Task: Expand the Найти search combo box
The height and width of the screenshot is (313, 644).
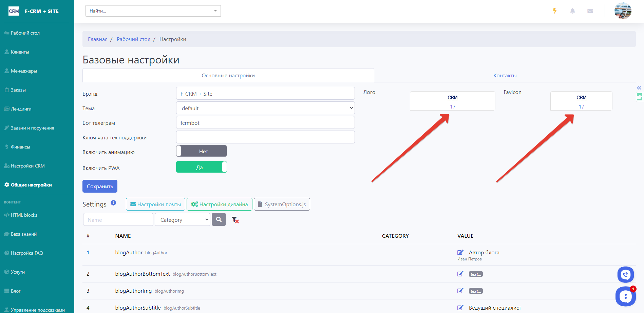Action: pos(153,11)
